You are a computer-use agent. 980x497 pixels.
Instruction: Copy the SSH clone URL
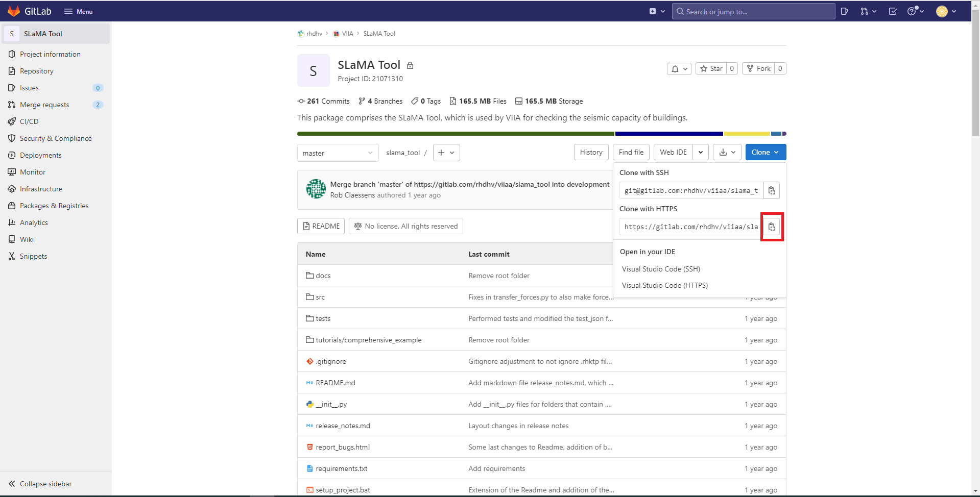[x=772, y=190]
